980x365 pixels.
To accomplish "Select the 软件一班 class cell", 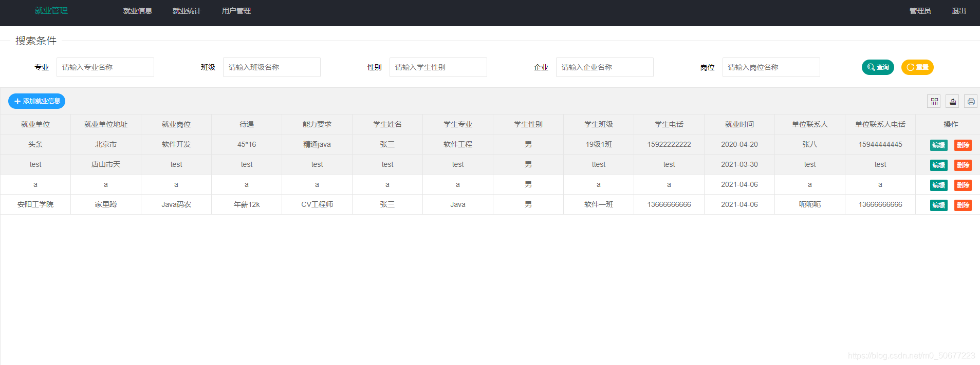I will click(599, 204).
